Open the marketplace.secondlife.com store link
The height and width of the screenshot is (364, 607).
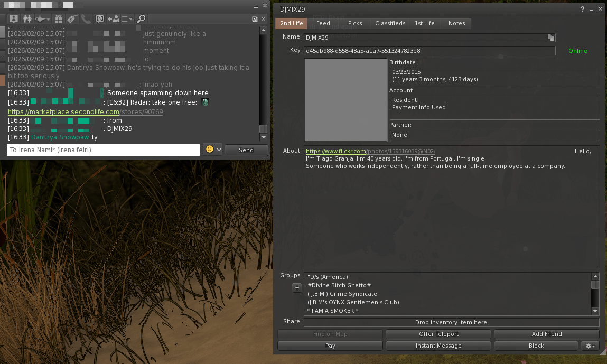pyautogui.click(x=85, y=111)
